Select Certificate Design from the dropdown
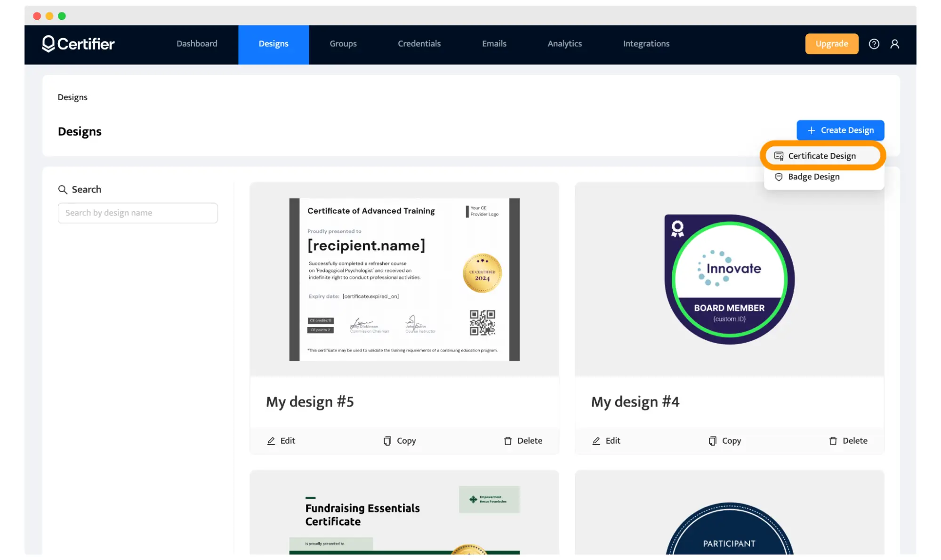This screenshot has width=941, height=560. (822, 156)
